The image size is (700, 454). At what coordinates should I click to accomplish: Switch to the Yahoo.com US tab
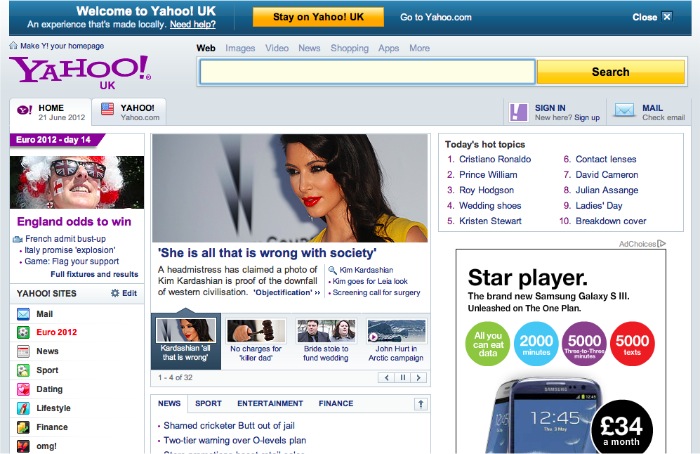[x=128, y=112]
